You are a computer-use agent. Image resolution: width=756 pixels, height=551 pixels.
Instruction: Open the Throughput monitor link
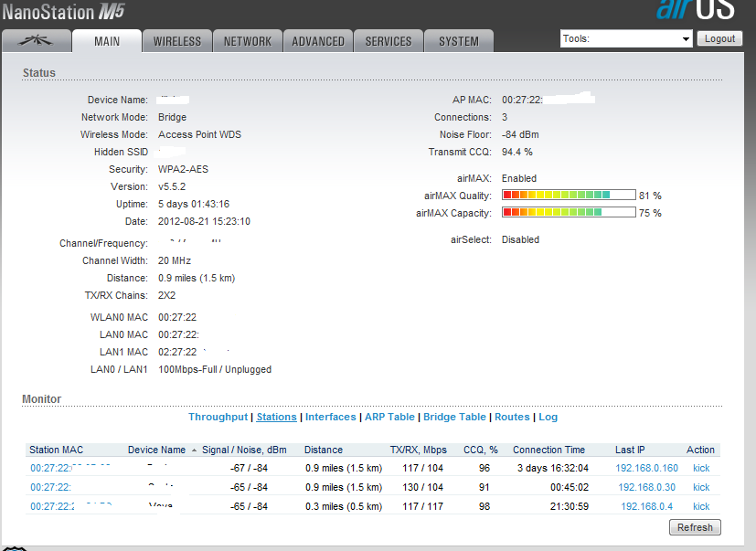tap(218, 417)
